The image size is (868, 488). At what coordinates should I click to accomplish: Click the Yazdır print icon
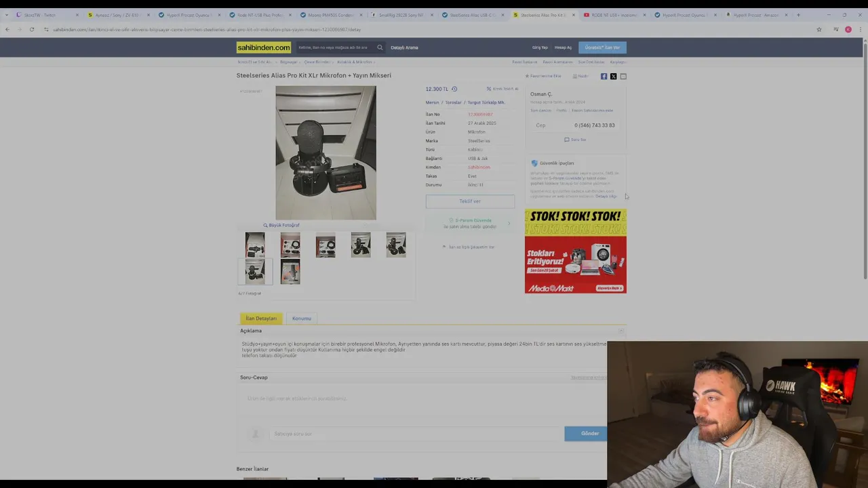(580, 76)
